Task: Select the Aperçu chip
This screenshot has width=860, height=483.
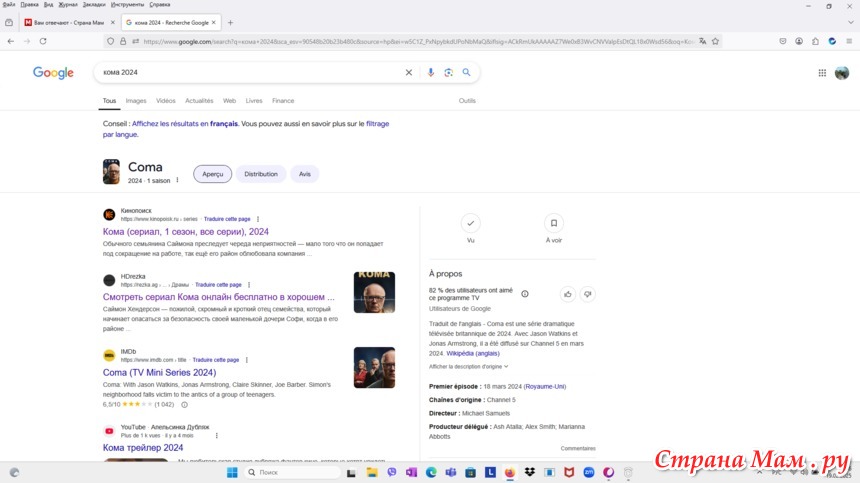Action: [x=212, y=174]
